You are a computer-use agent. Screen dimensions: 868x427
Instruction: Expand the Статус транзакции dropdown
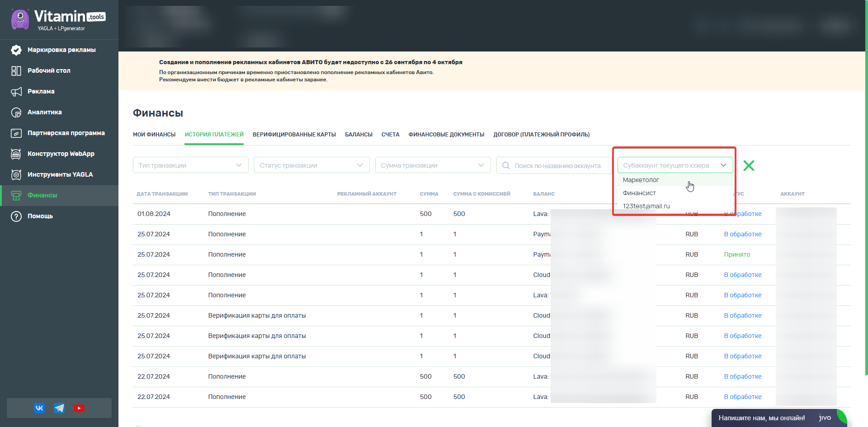coord(312,165)
